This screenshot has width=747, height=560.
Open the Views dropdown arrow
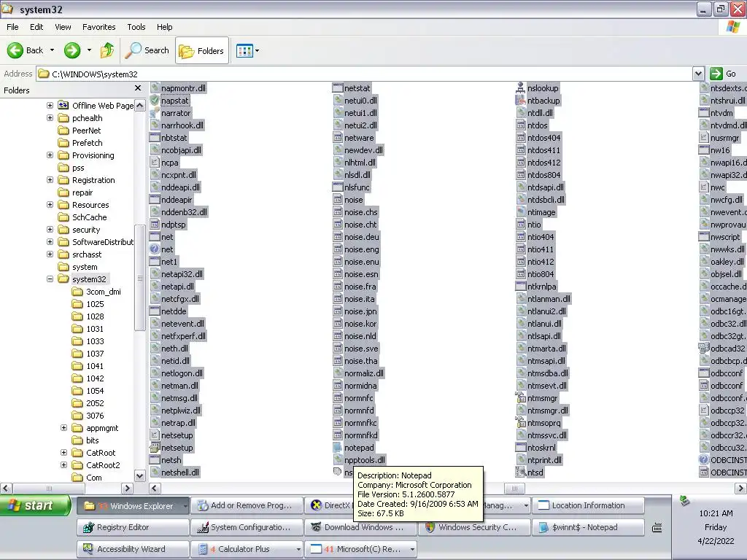258,50
